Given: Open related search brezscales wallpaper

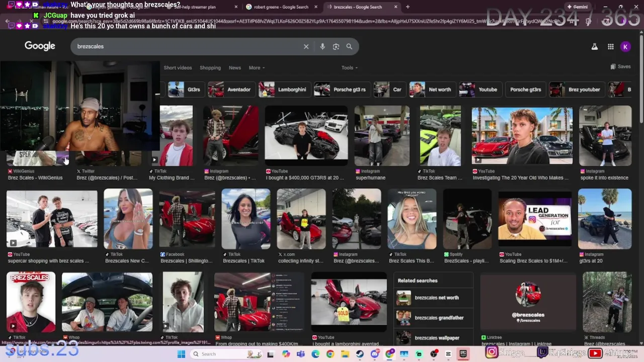Looking at the screenshot, I should 433,338.
